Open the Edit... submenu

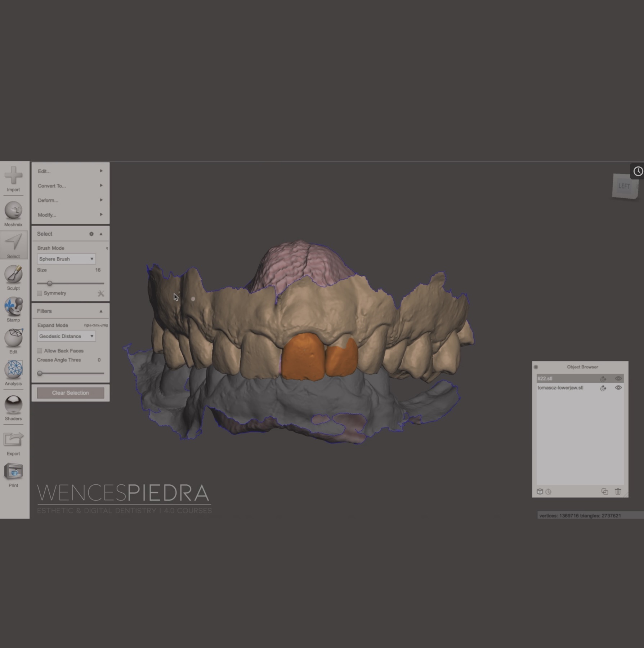[70, 171]
